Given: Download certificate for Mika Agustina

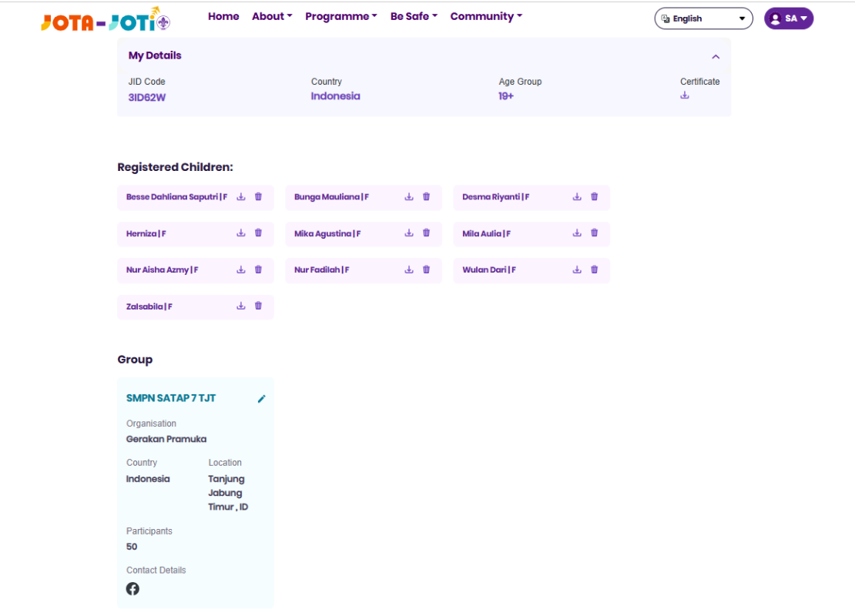Looking at the screenshot, I should click(x=409, y=233).
